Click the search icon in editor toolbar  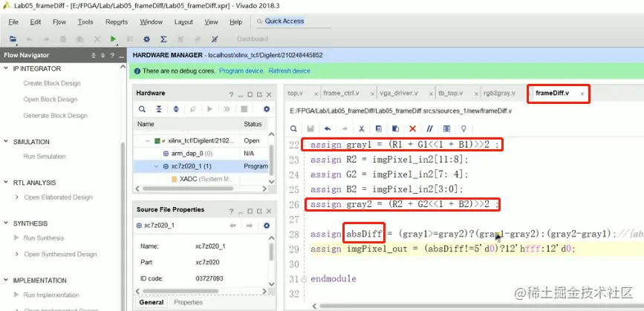pos(293,129)
